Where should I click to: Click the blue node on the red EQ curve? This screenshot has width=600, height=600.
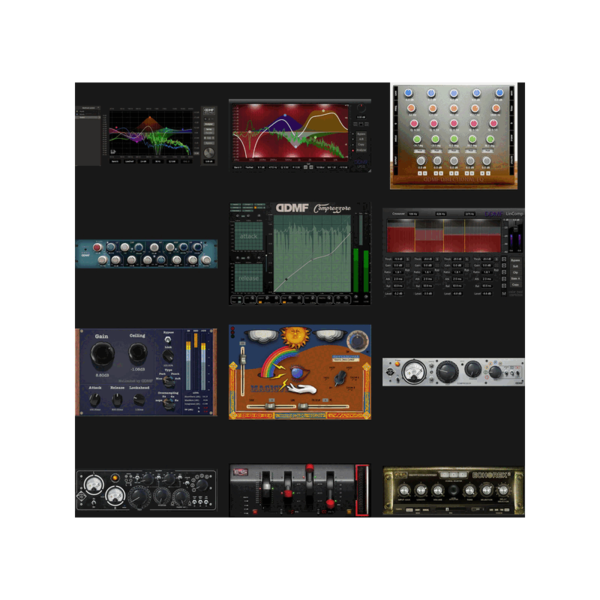point(285,115)
